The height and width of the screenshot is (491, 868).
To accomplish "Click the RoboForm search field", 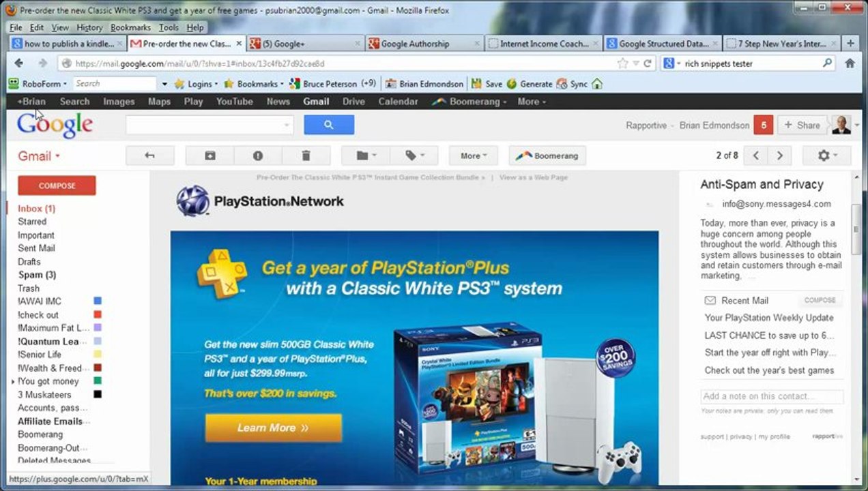I will 115,83.
